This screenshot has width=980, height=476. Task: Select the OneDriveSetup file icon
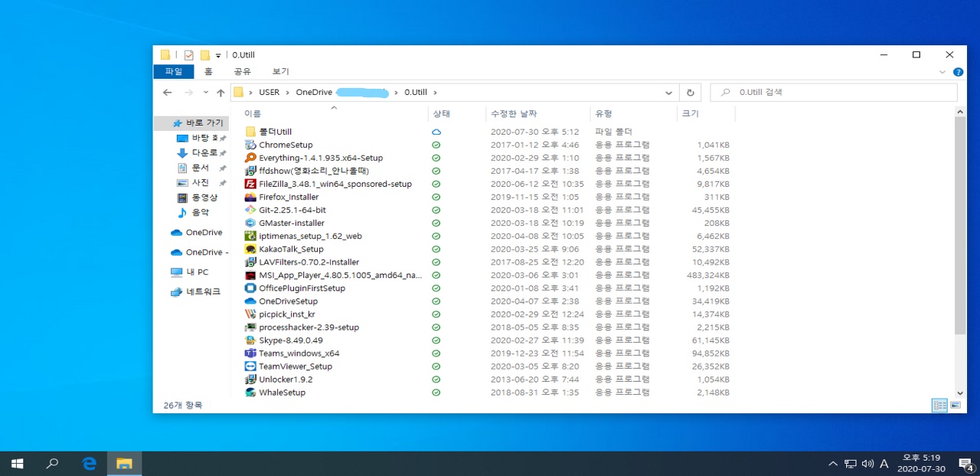pyautogui.click(x=250, y=301)
